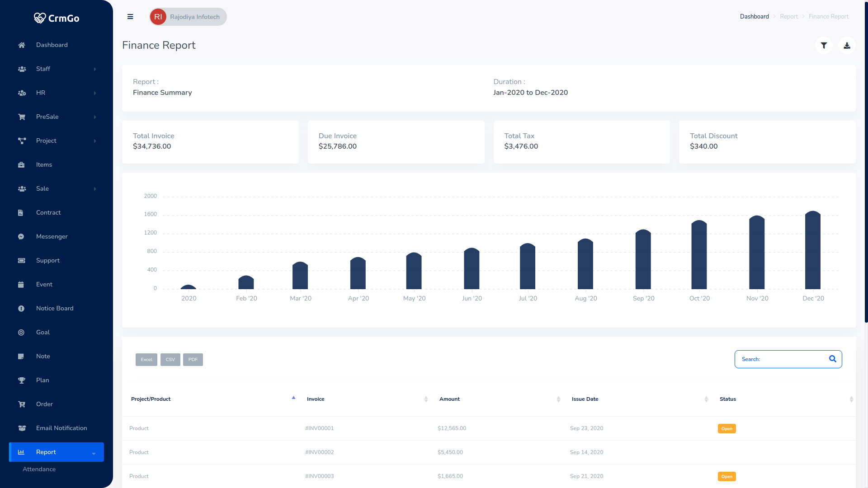
Task: Expand the Staff submenu arrow
Action: [95, 69]
